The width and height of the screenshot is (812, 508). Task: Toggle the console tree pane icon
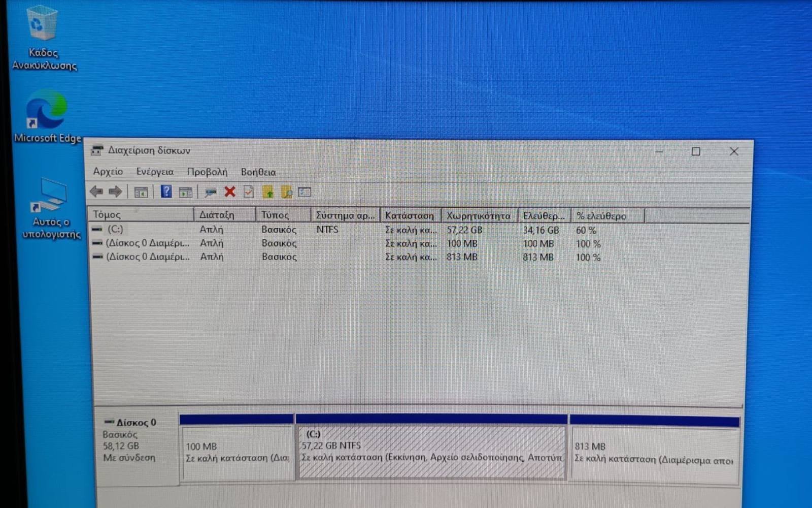pyautogui.click(x=141, y=192)
